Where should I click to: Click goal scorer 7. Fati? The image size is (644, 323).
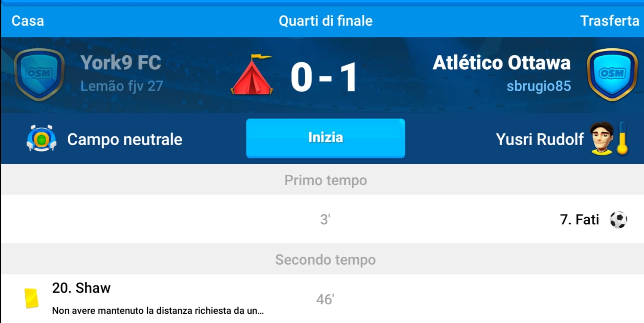(x=579, y=220)
